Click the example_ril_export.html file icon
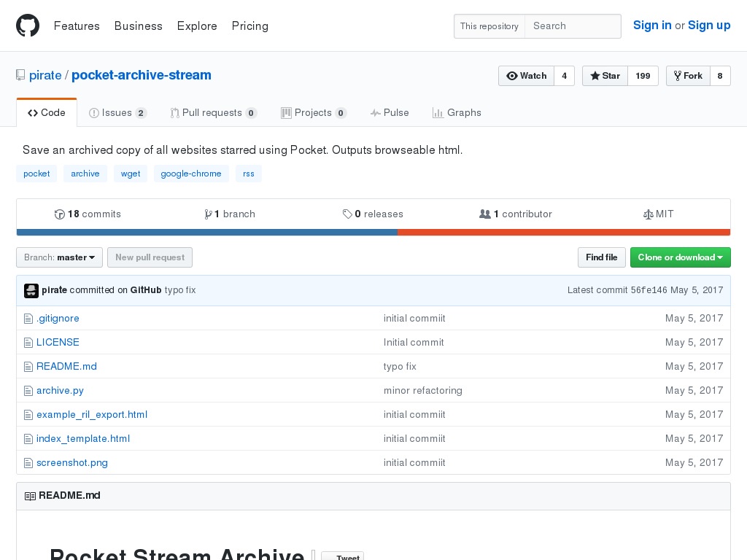The height and width of the screenshot is (560, 747). point(28,415)
